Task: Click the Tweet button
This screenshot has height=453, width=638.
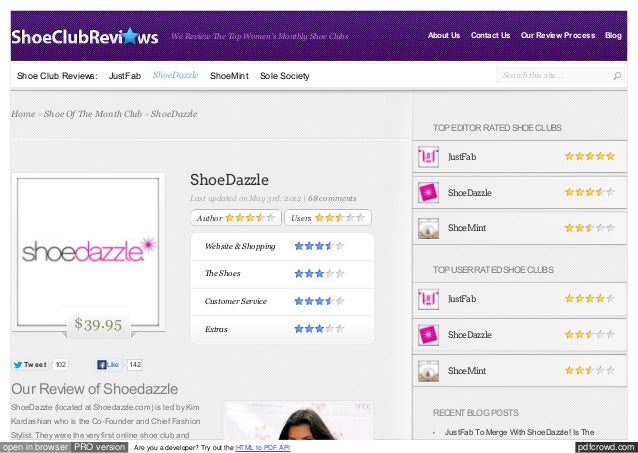Action: point(30,365)
